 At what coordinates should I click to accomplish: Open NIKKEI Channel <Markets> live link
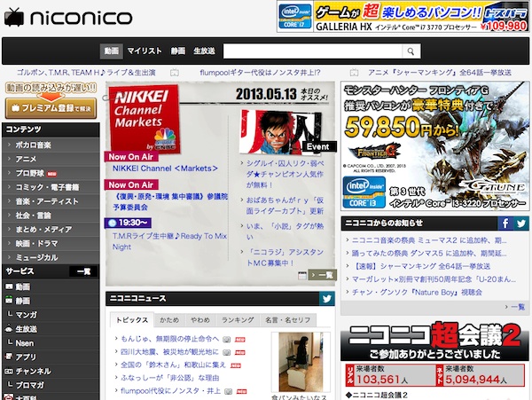coord(165,168)
